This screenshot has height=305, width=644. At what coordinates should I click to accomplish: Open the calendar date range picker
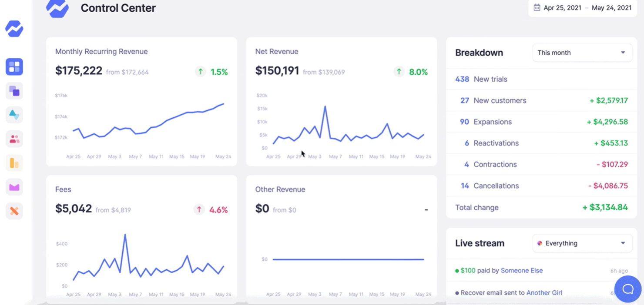[582, 7]
